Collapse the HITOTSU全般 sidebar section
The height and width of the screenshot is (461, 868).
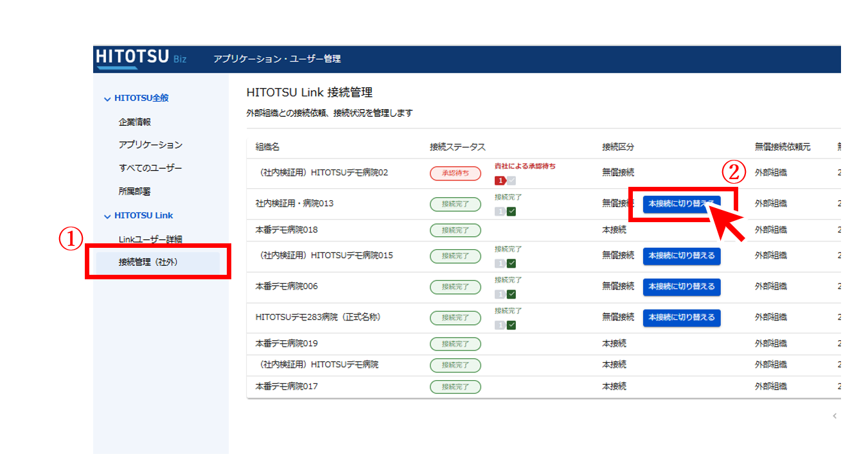107,99
